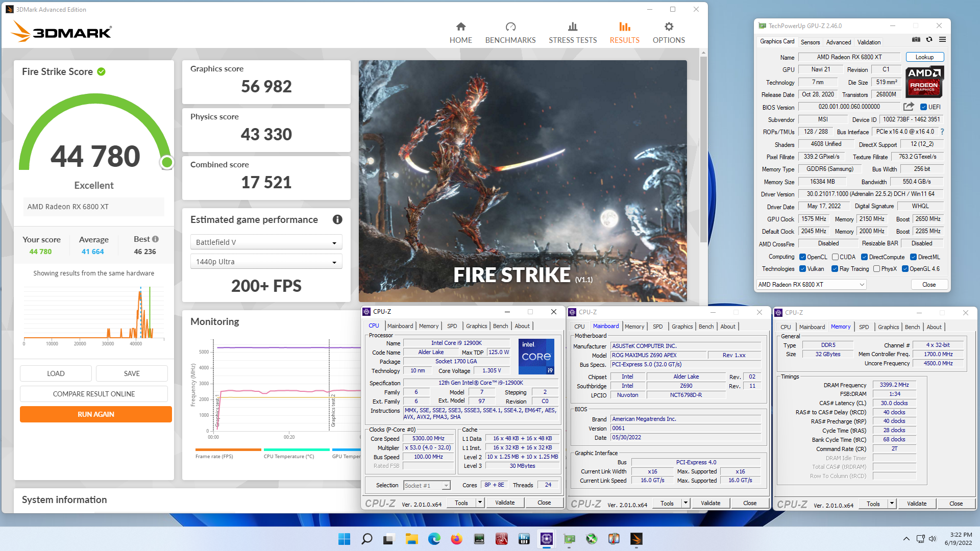Launch Microsoft Edge from the taskbar
Image resolution: width=980 pixels, height=551 pixels.
pyautogui.click(x=434, y=539)
